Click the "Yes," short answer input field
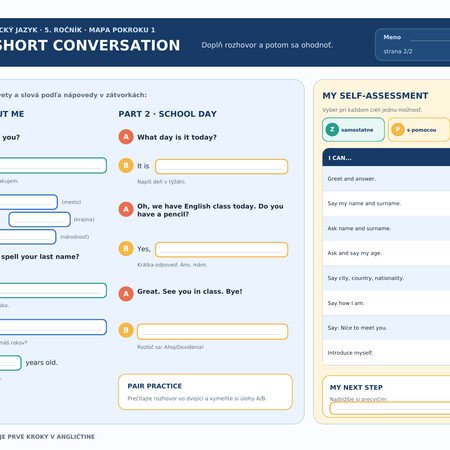The height and width of the screenshot is (450, 450). click(x=221, y=250)
